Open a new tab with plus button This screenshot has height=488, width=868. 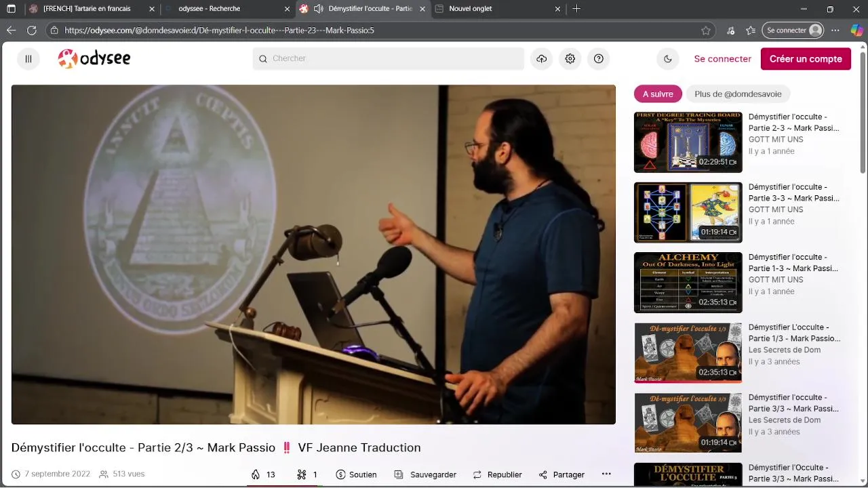pyautogui.click(x=576, y=9)
